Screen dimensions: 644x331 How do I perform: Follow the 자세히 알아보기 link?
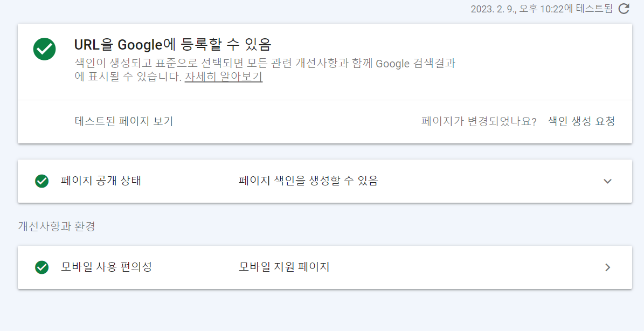[x=223, y=77]
